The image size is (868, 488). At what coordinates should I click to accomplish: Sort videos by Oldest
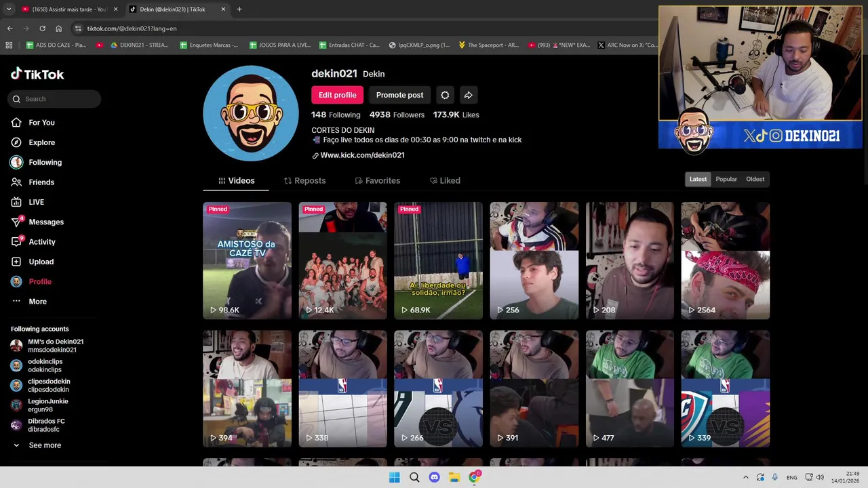coord(755,179)
